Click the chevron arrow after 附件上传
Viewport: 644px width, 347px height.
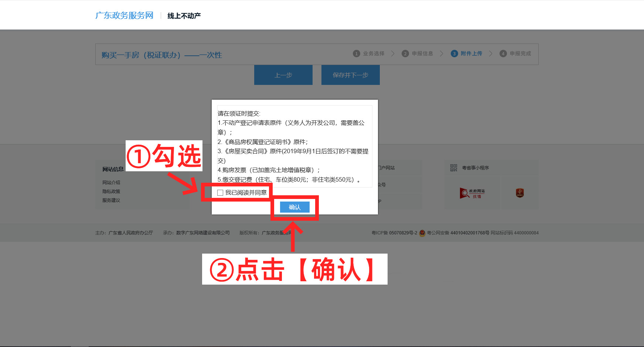coord(491,54)
